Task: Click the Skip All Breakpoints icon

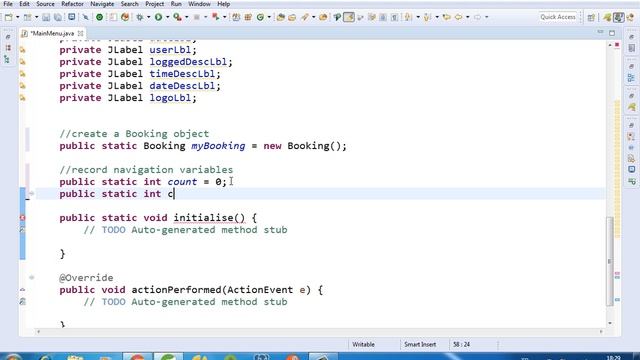Action: coord(85,17)
